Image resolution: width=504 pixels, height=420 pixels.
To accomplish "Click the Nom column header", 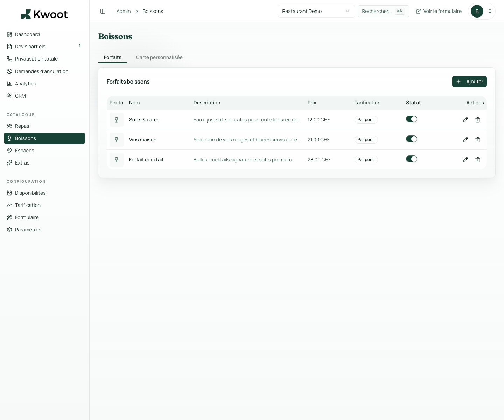I will pyautogui.click(x=134, y=103).
